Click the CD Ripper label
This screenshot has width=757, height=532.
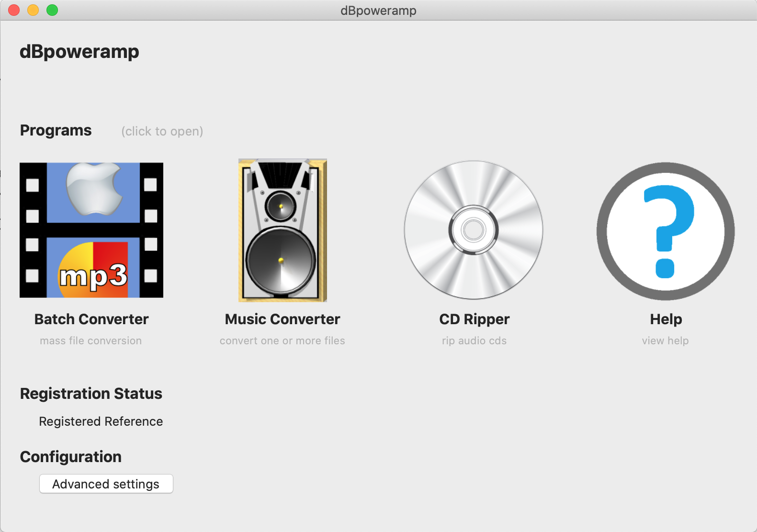(x=475, y=319)
